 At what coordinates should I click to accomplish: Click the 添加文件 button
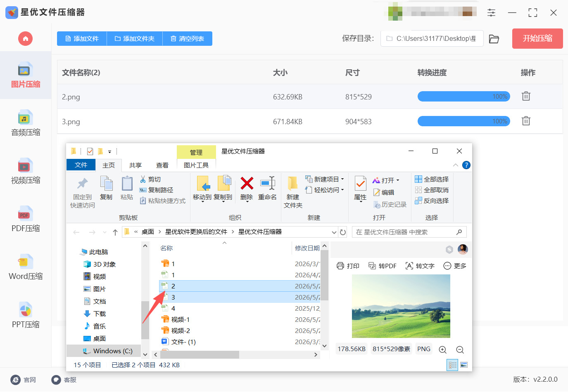(x=82, y=38)
